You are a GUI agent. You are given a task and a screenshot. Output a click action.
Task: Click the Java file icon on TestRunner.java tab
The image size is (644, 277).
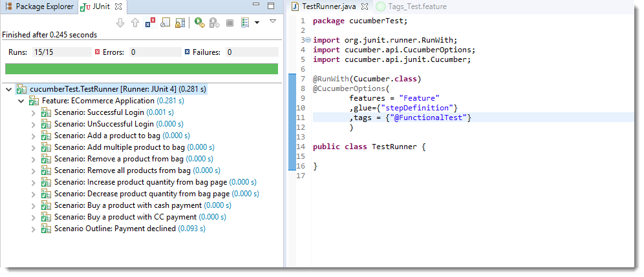click(294, 6)
